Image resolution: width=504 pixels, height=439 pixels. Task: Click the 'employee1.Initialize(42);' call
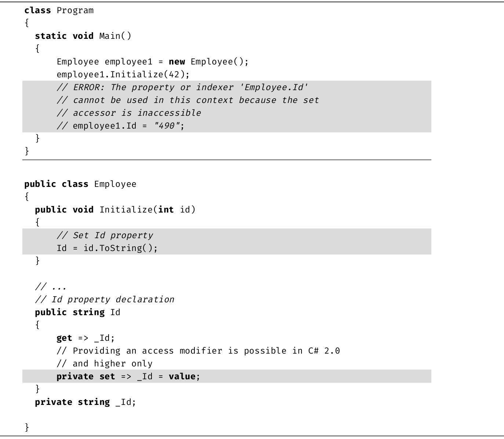pyautogui.click(x=123, y=74)
